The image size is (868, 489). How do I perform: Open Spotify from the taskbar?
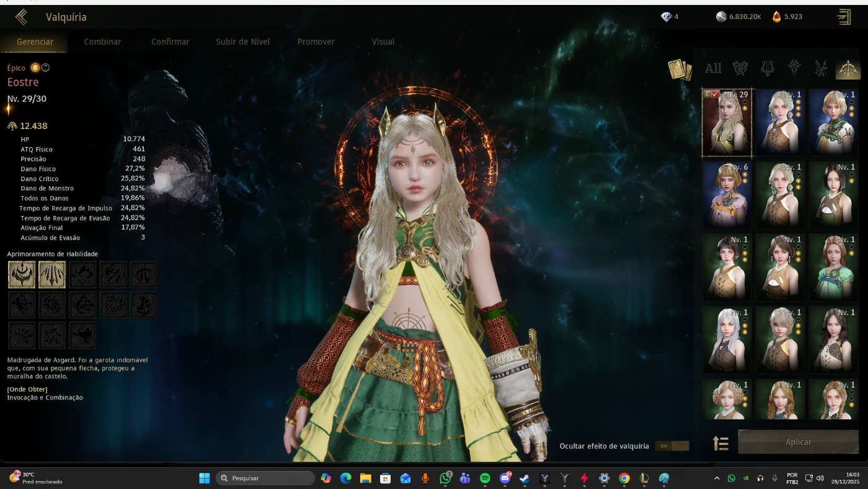click(x=485, y=478)
